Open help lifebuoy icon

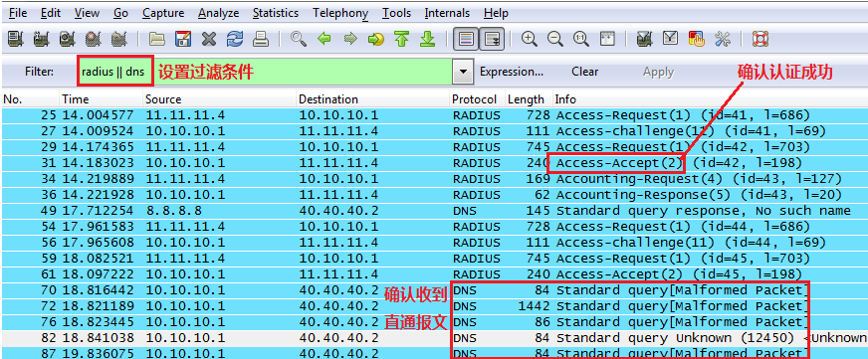pos(760,39)
